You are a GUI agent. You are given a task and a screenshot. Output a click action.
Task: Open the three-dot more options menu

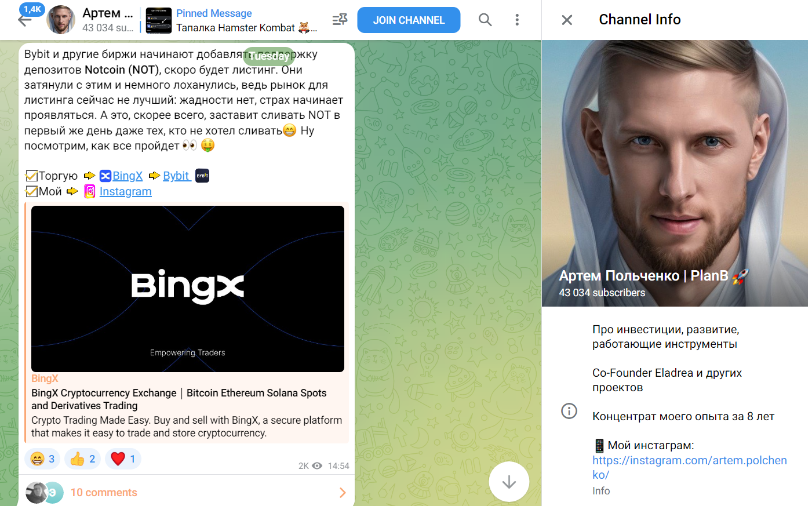click(517, 20)
